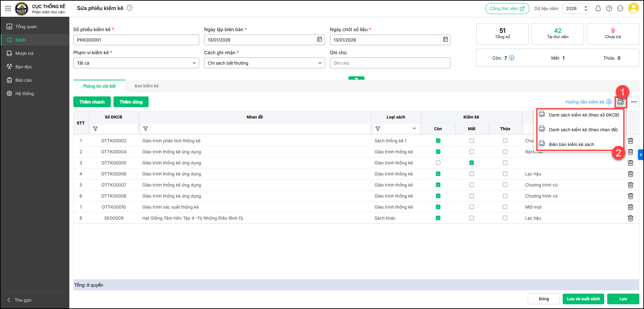The width and height of the screenshot is (644, 309).
Task: Uncheck the Mất checkbox for GTTK00005
Action: point(471,163)
